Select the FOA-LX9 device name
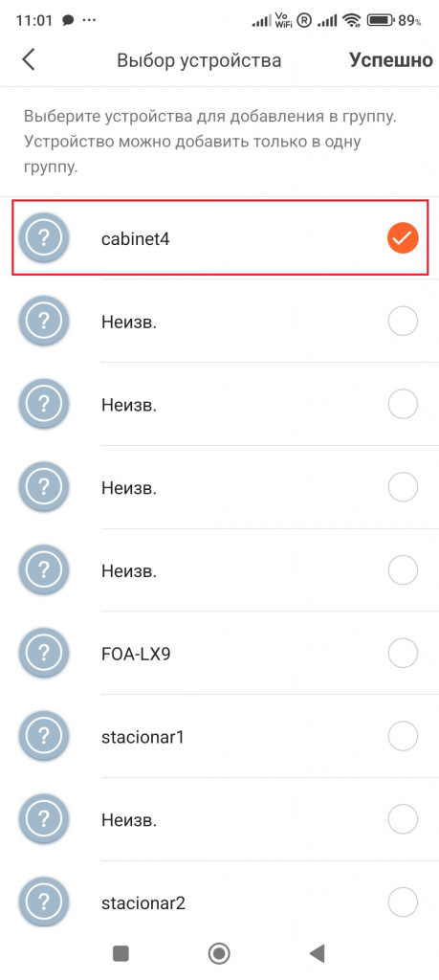This screenshot has width=439, height=980. point(136,655)
